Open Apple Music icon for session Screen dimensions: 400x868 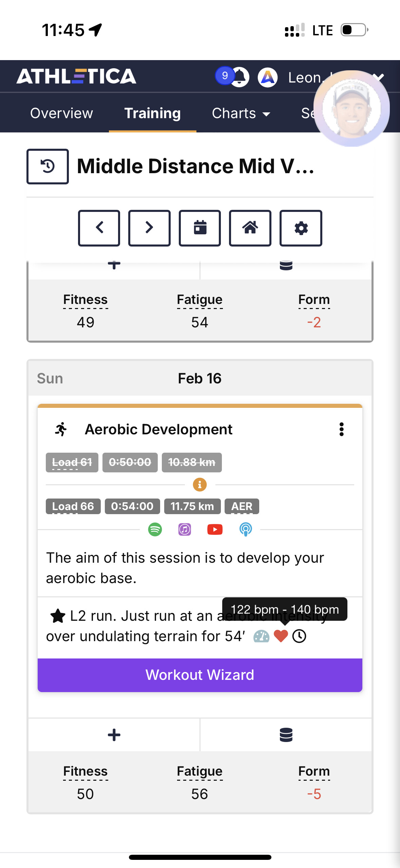click(x=185, y=529)
